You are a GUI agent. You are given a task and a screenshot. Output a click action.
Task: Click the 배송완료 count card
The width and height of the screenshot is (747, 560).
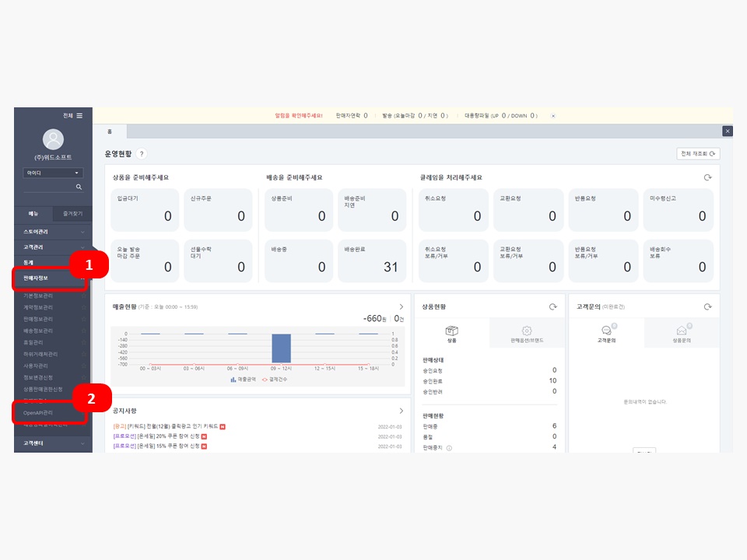point(371,260)
